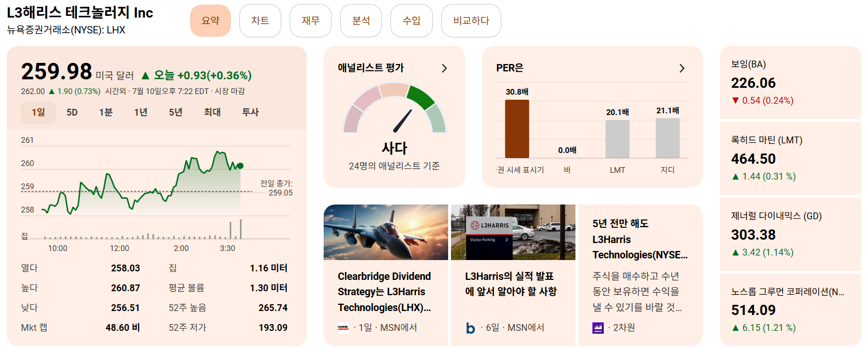The image size is (868, 349).
Task: Switch to the 차트 tab
Action: (260, 20)
